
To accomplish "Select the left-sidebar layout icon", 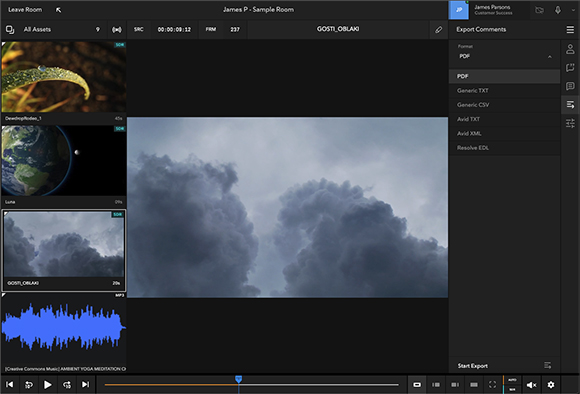I will point(436,385).
